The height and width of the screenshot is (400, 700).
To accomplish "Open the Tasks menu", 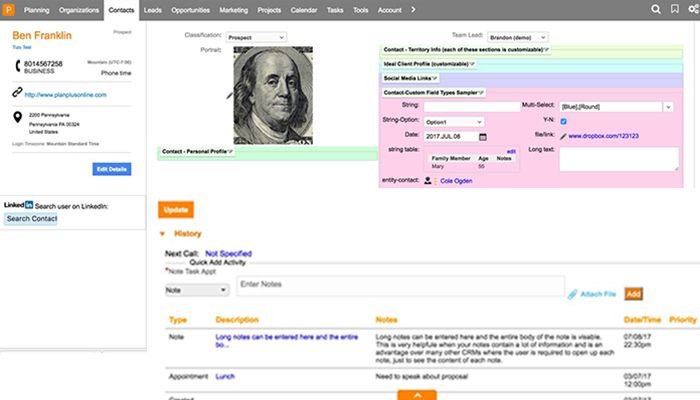I will [x=335, y=10].
